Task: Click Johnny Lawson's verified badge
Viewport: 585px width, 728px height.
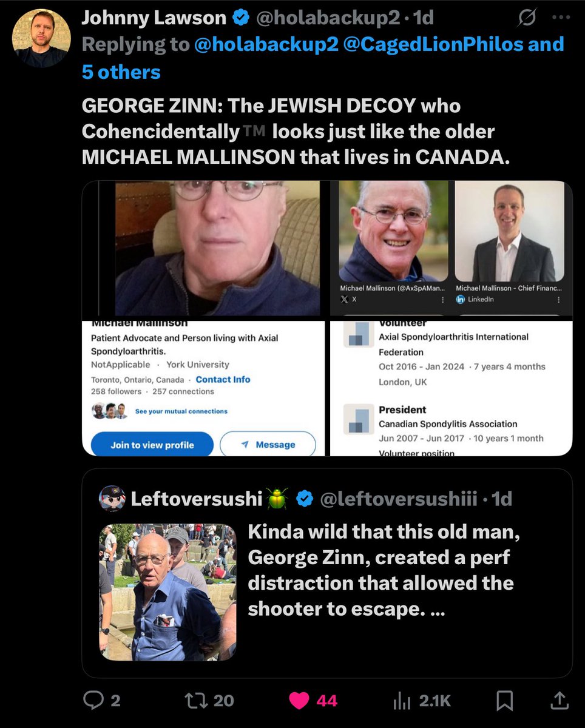Action: [x=242, y=18]
